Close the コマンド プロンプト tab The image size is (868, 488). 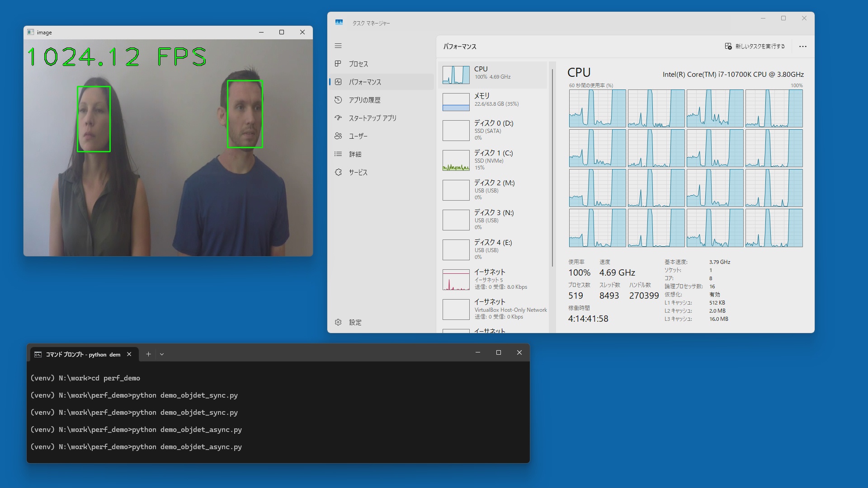pos(129,354)
